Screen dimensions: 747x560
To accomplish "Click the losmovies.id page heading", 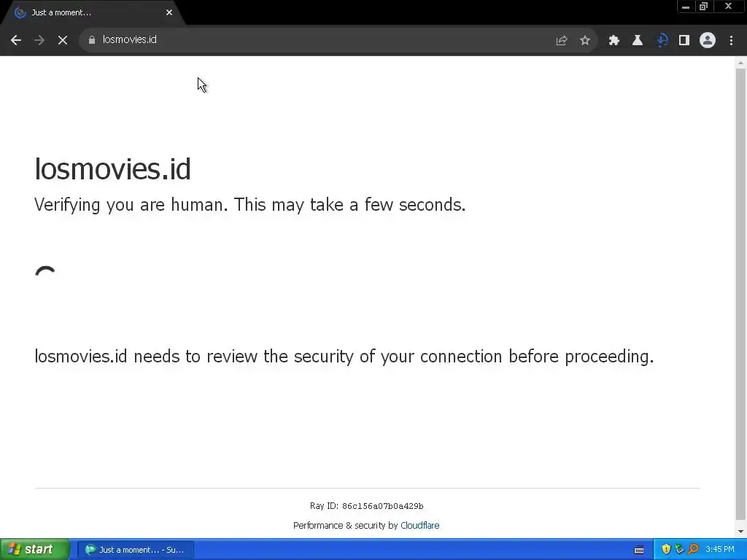I will [112, 168].
